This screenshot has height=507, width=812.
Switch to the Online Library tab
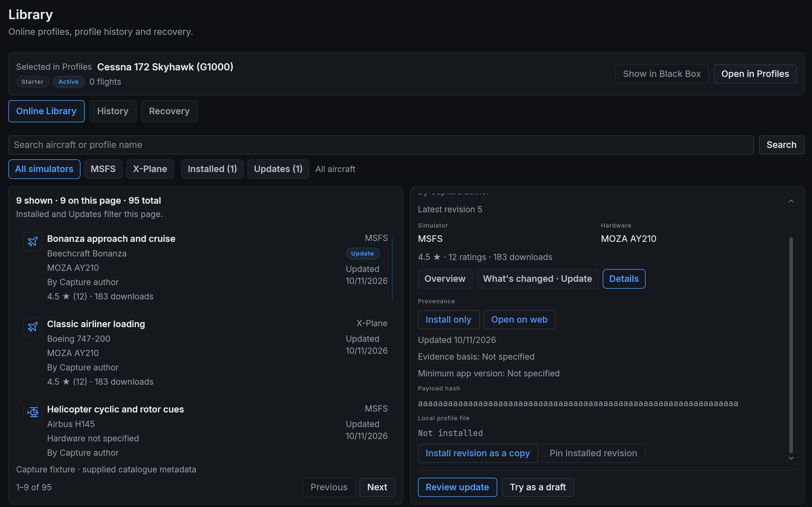46,111
